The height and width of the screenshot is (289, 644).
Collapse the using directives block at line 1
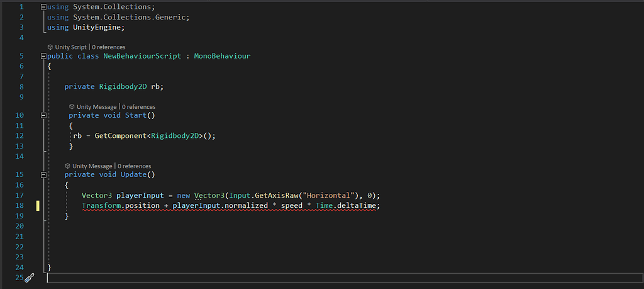[x=43, y=7]
